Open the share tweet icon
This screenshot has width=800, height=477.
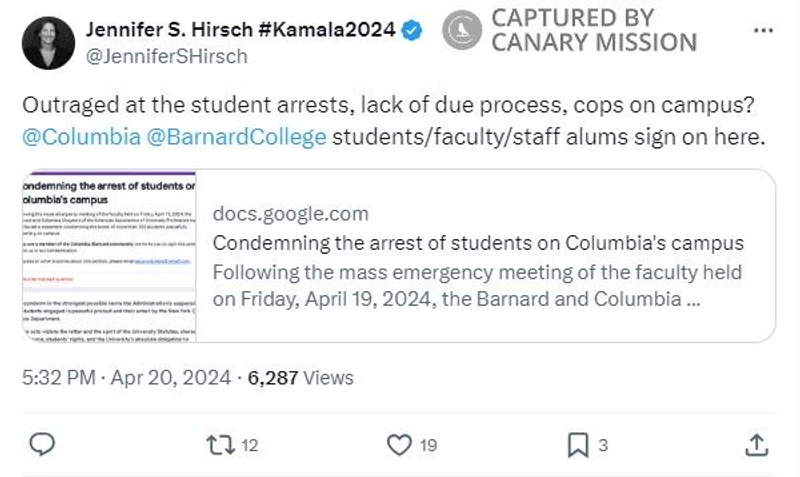pos(757,444)
